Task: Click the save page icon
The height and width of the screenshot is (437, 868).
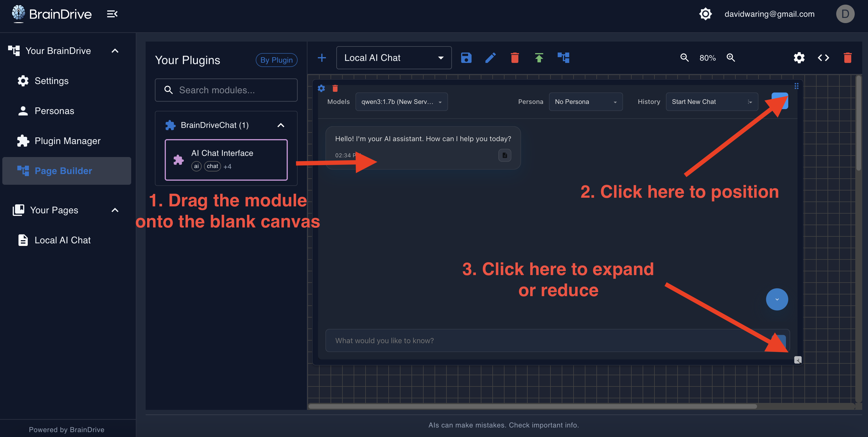Action: (x=466, y=58)
